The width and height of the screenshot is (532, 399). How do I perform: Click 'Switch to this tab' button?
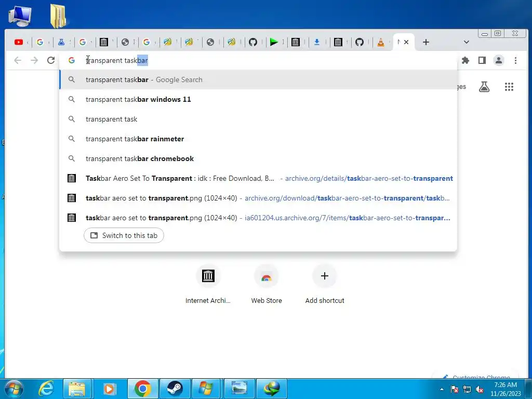pos(124,235)
